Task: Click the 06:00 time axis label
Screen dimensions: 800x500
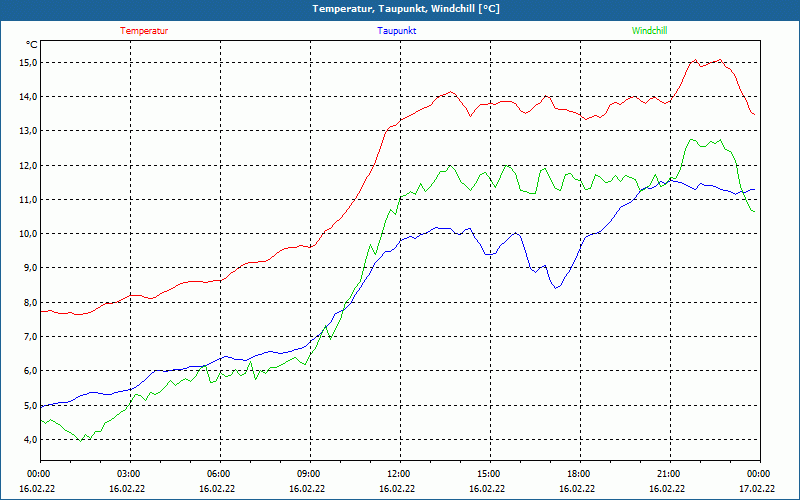Action: pos(220,474)
